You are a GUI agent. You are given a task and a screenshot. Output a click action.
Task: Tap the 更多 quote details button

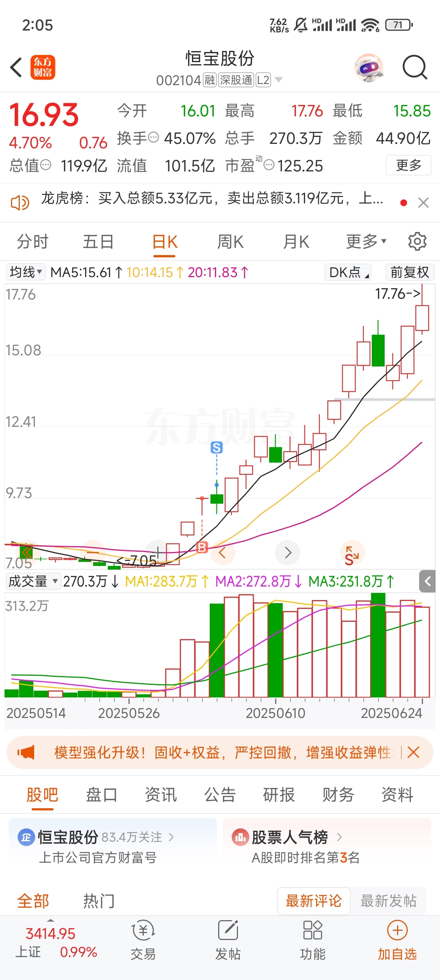click(408, 165)
